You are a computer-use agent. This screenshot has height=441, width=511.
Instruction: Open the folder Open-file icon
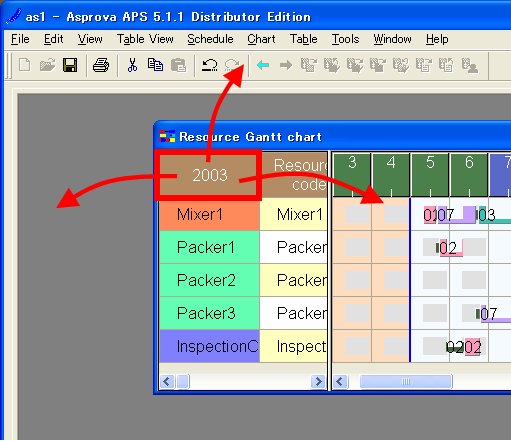tap(47, 65)
